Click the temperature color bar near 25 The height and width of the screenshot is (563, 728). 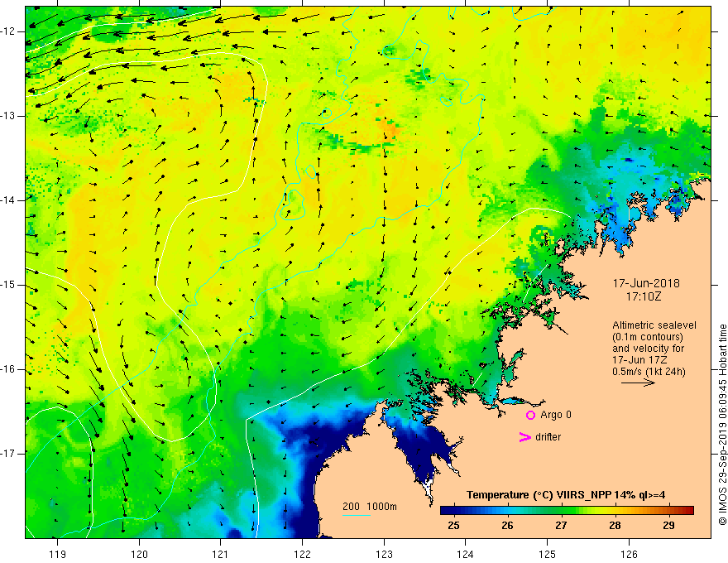(x=454, y=511)
